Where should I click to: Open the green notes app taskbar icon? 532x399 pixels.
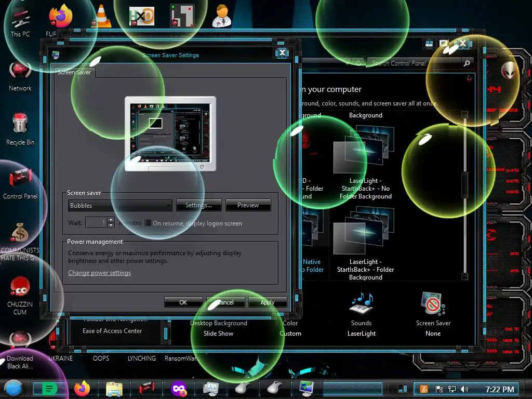pyautogui.click(x=49, y=389)
